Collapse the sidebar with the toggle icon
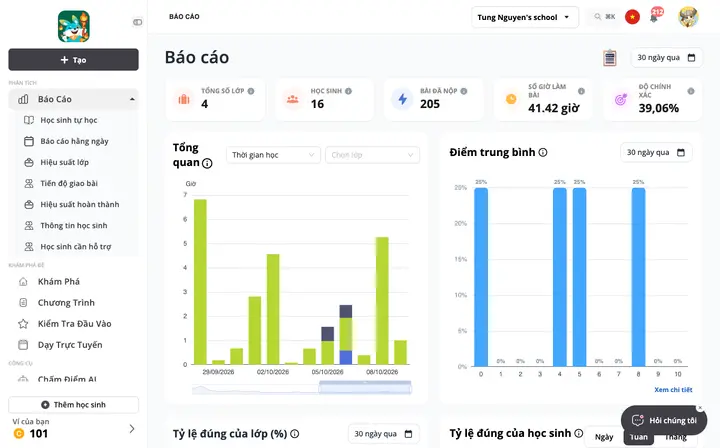 (x=137, y=22)
